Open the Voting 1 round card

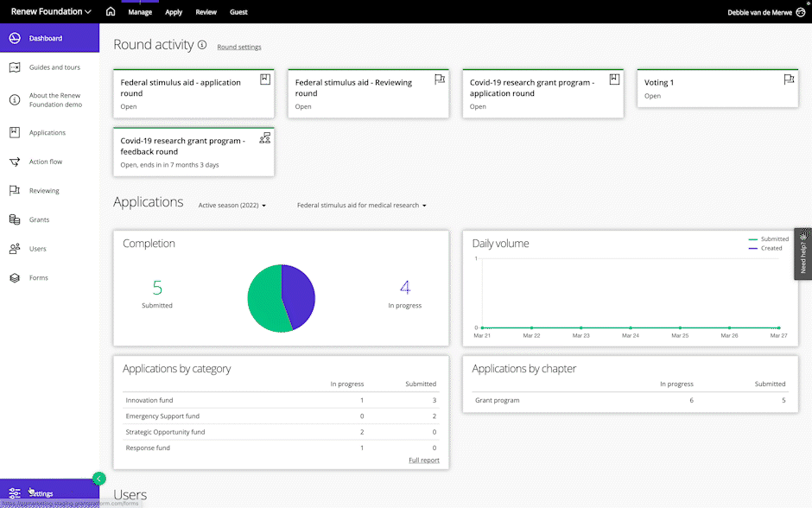(x=716, y=88)
